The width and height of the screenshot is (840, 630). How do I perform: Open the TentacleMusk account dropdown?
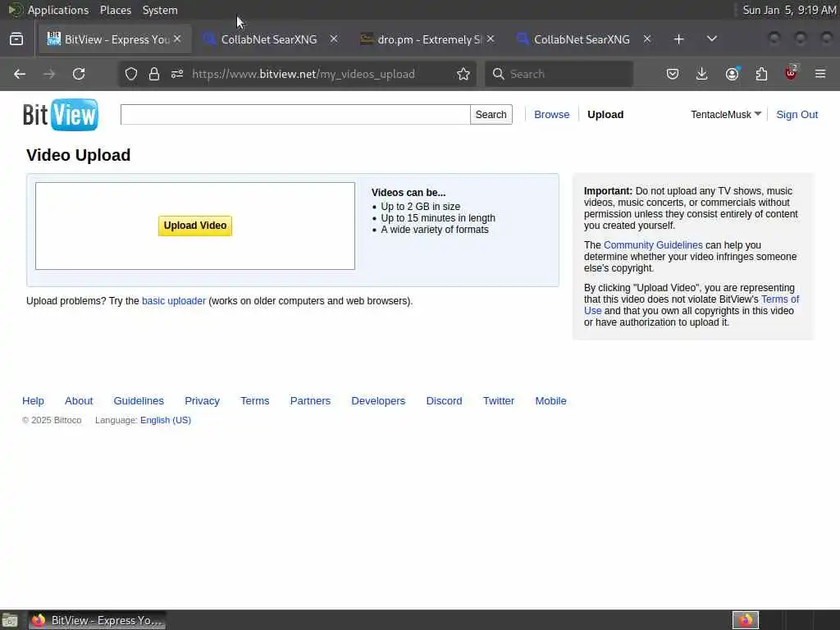point(726,115)
